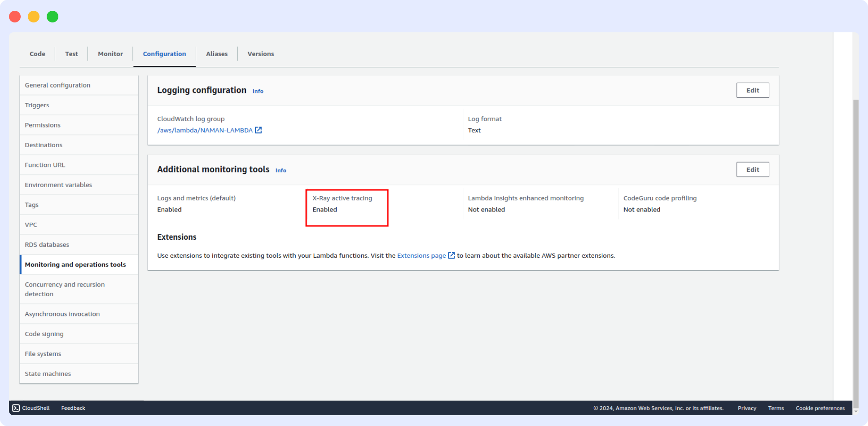Click the CloudShell terminal icon
This screenshot has height=426, width=868.
[16, 408]
